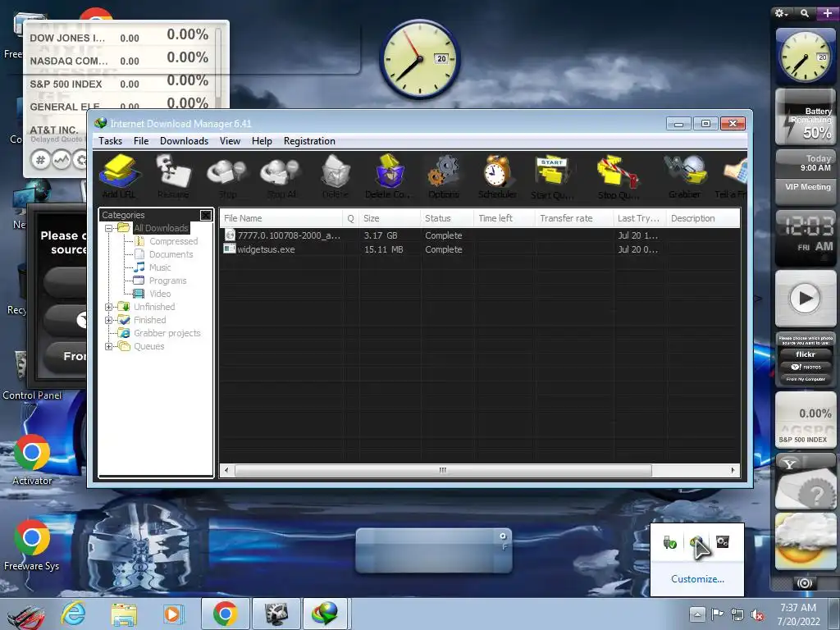Screen dimensions: 840x630
Task: Click the horizontal scrollbar thumb in download list
Action: pyautogui.click(x=443, y=470)
